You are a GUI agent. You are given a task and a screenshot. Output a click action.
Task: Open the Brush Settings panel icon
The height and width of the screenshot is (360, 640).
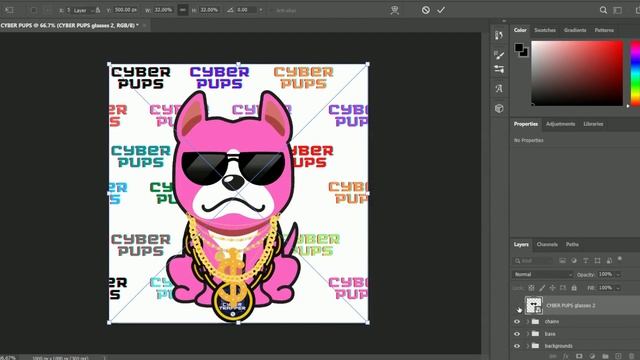pos(499,54)
